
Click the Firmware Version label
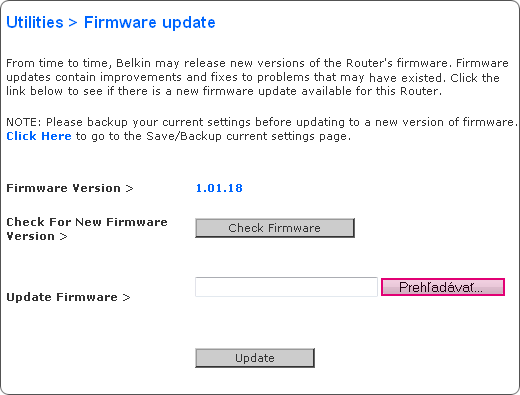63,188
